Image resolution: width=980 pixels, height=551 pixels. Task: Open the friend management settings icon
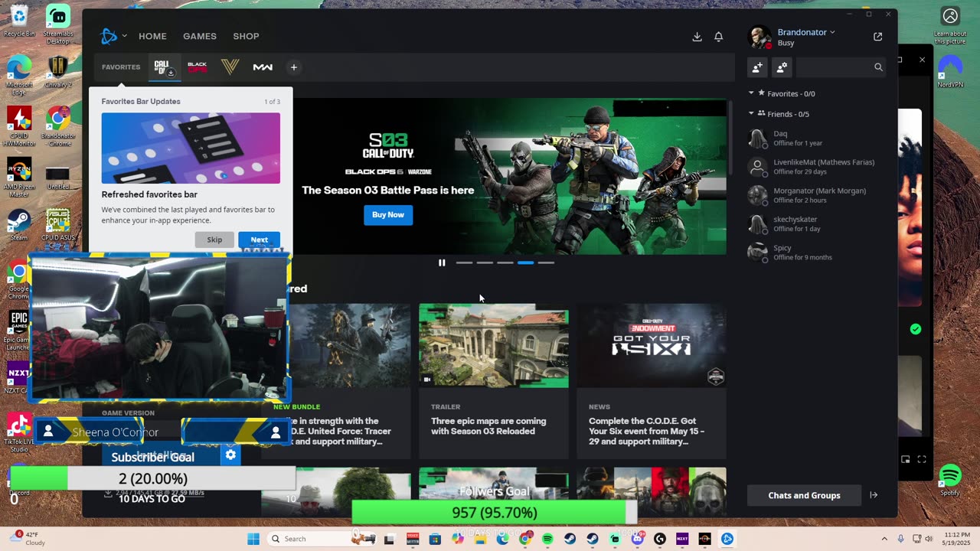click(x=782, y=67)
